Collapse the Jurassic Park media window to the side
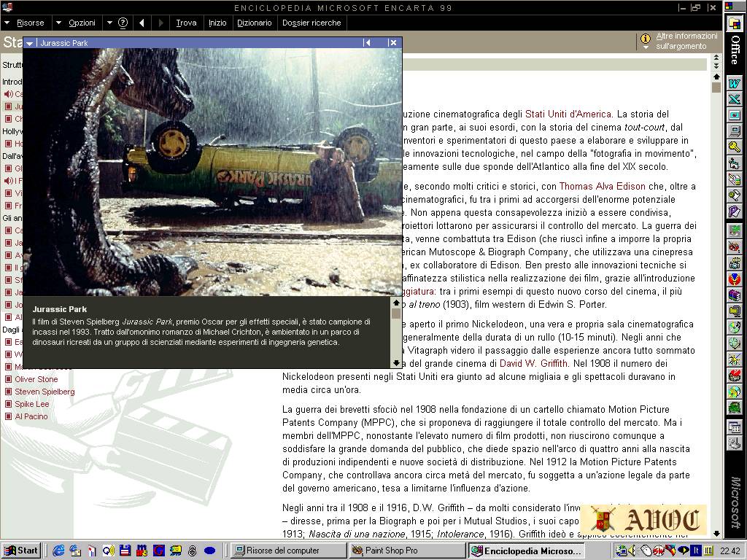Screen dimensions: 747x560 pyautogui.click(x=366, y=43)
